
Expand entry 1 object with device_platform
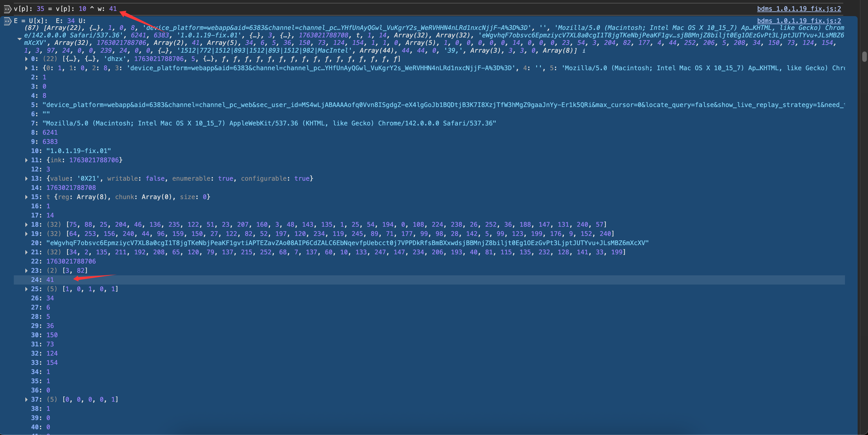coord(26,68)
